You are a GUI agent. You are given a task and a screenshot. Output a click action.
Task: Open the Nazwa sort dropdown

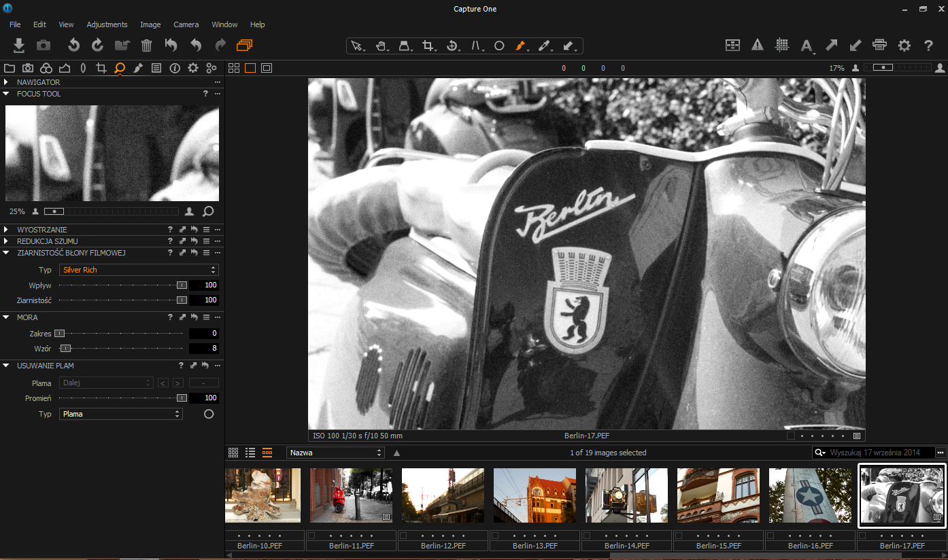tap(336, 453)
